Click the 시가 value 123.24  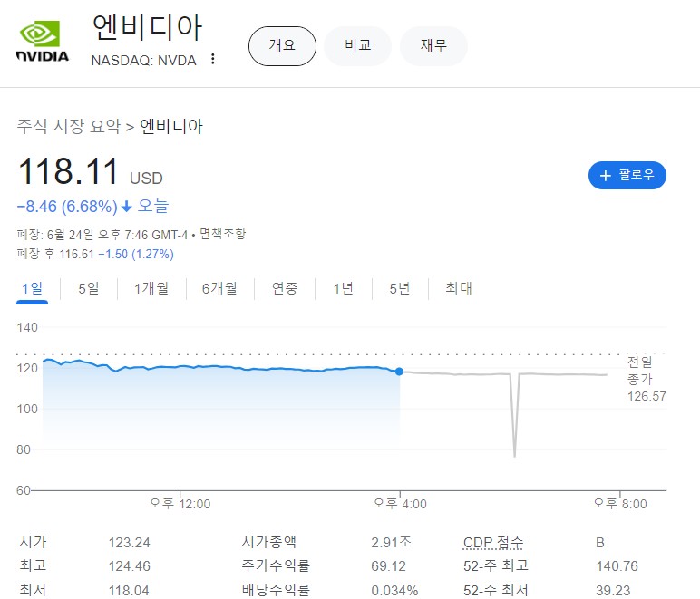click(x=129, y=543)
